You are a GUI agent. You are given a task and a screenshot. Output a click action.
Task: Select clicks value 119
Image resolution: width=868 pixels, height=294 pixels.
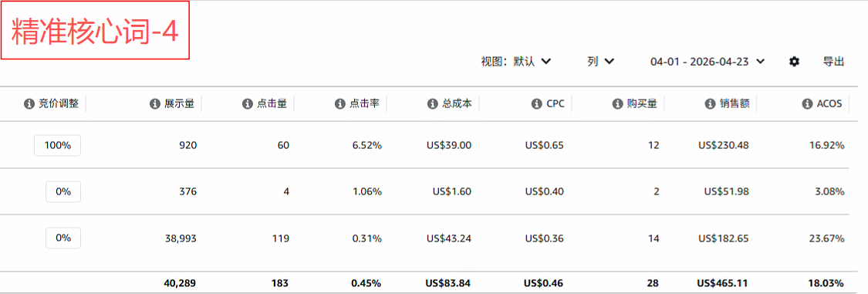(x=280, y=238)
